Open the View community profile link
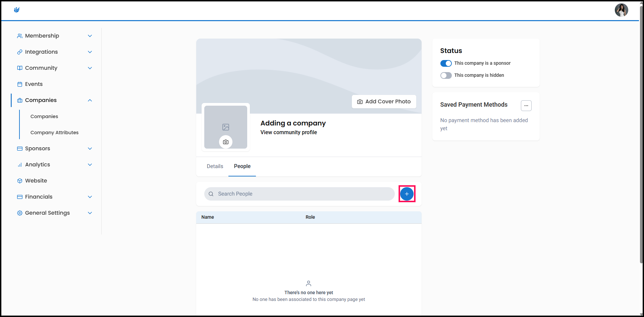Image resolution: width=644 pixels, height=317 pixels. 288,133
